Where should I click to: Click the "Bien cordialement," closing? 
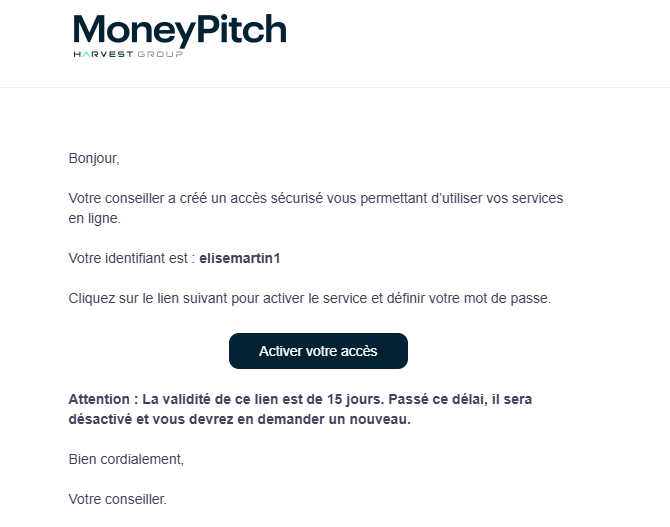pyautogui.click(x=126, y=459)
